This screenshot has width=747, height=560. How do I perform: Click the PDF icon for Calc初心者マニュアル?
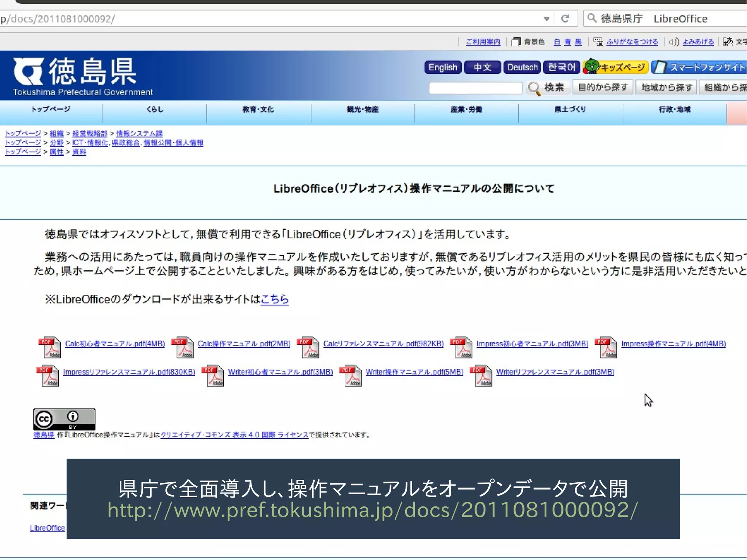click(50, 347)
